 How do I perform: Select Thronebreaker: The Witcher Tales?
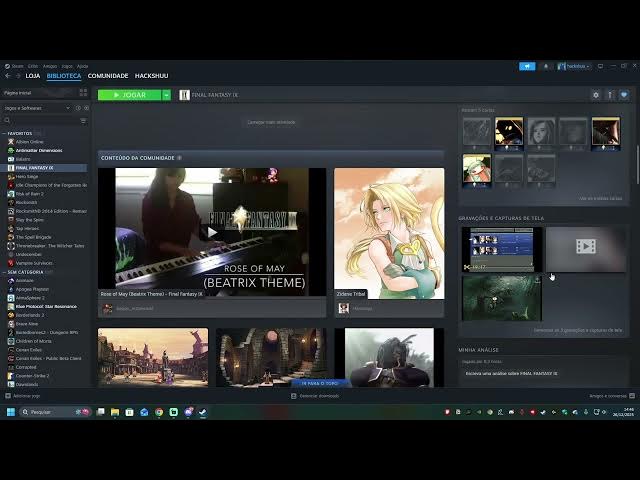(x=50, y=246)
